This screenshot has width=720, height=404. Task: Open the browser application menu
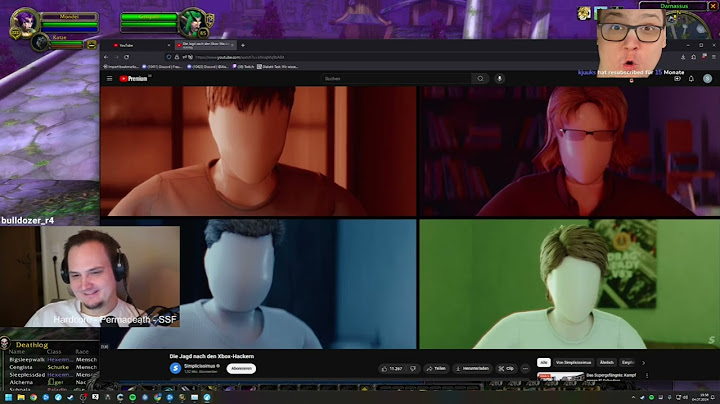[x=714, y=57]
